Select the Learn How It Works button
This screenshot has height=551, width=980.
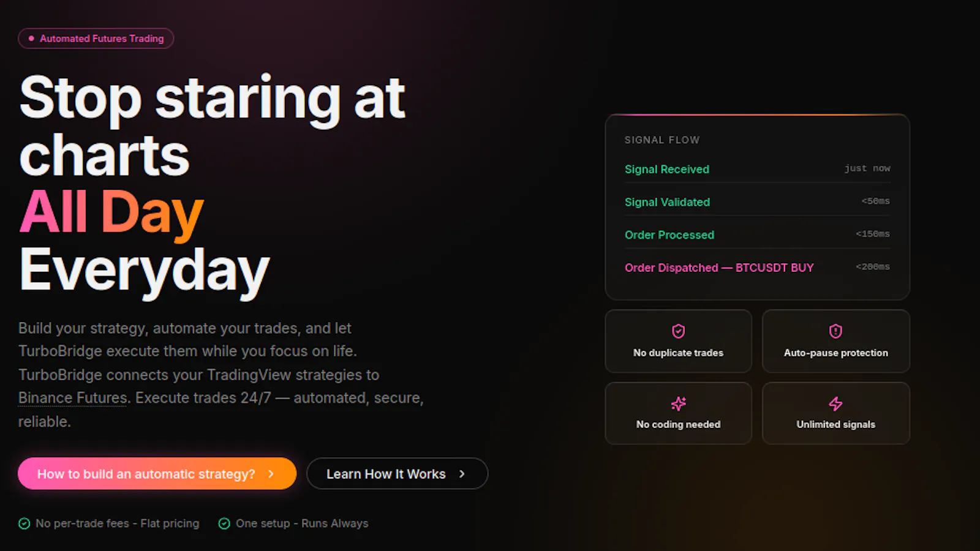(397, 474)
